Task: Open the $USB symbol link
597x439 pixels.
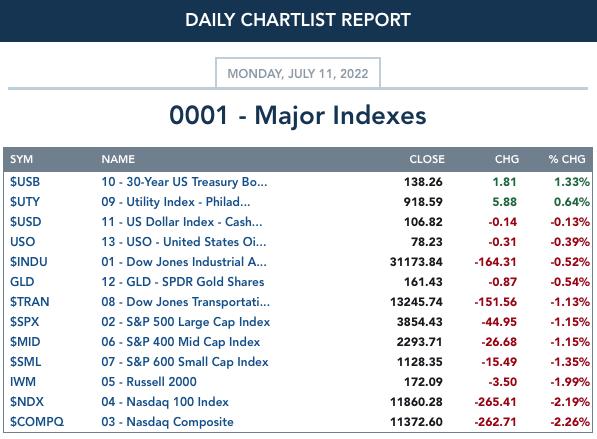Action: pos(25,182)
